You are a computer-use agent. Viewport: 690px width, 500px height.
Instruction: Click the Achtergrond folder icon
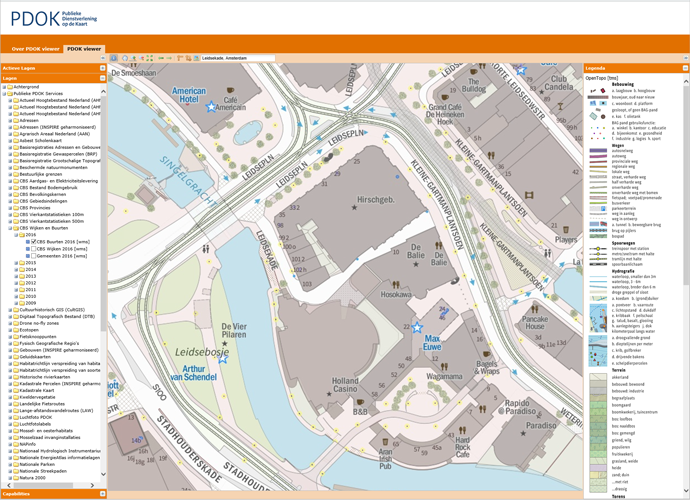[10, 87]
